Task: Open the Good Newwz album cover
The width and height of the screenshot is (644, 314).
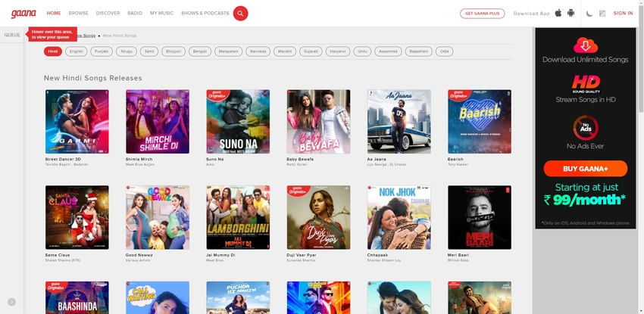Action: 158,217
